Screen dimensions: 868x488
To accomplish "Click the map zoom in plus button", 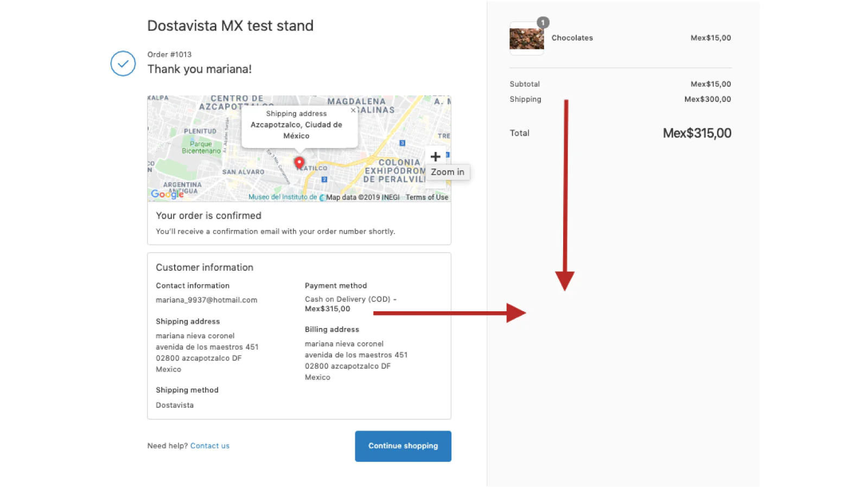I will (x=435, y=157).
